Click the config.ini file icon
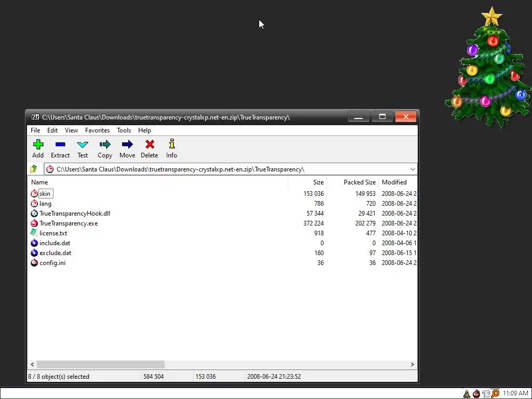532x399 pixels. [34, 262]
